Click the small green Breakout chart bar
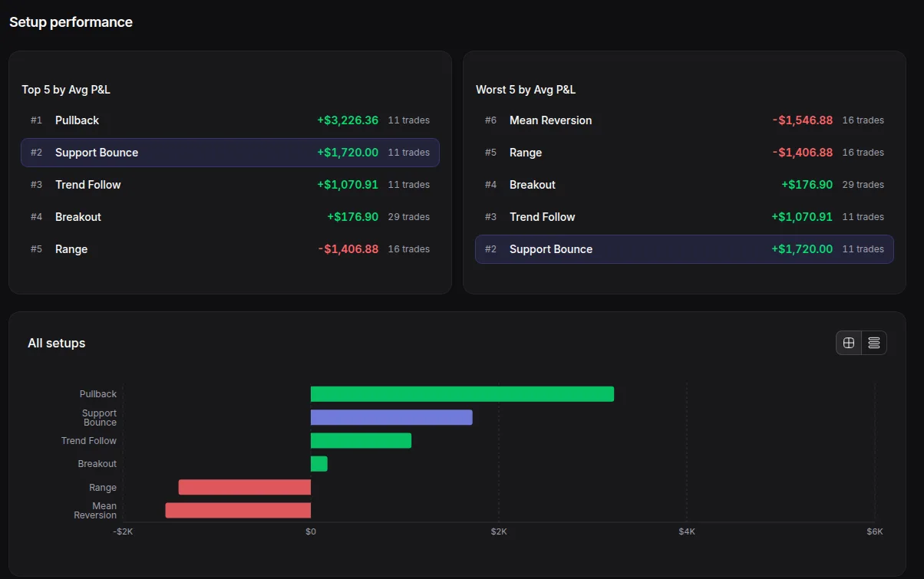Image resolution: width=924 pixels, height=579 pixels. [319, 464]
